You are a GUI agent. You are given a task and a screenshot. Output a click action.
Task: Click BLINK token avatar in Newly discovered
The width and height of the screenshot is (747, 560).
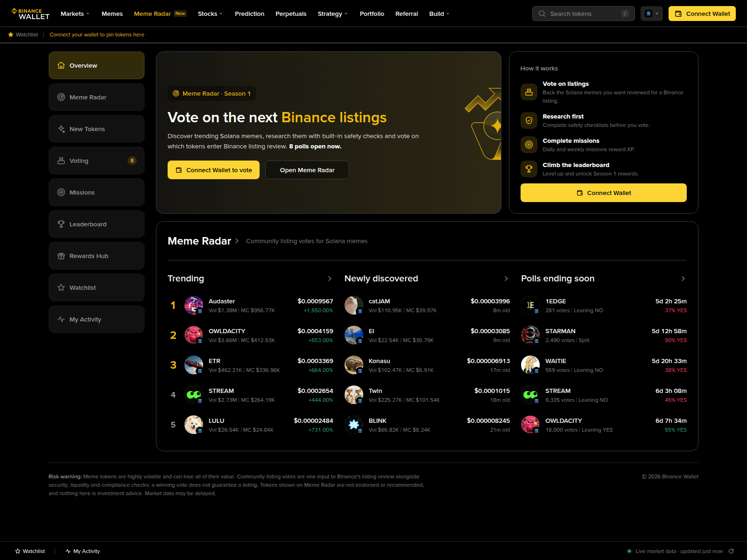(354, 425)
